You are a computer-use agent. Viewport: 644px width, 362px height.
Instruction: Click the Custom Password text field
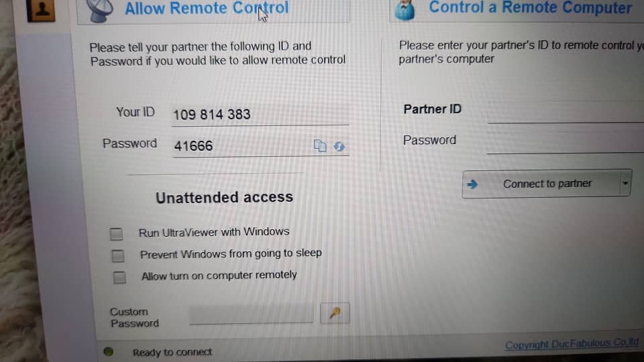(x=251, y=314)
